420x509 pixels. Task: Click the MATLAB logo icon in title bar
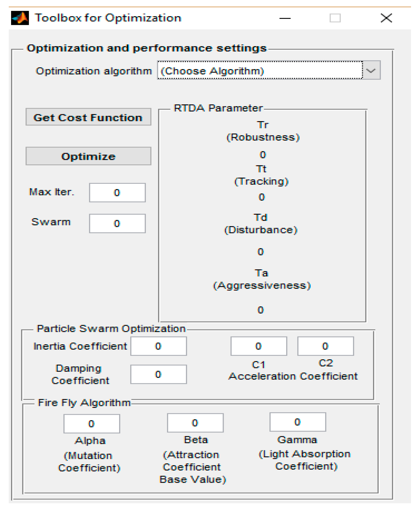point(20,18)
